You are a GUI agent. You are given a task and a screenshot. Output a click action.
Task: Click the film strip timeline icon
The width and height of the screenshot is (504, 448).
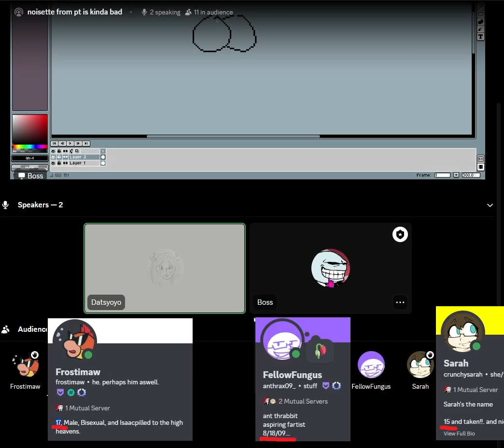[480, 167]
